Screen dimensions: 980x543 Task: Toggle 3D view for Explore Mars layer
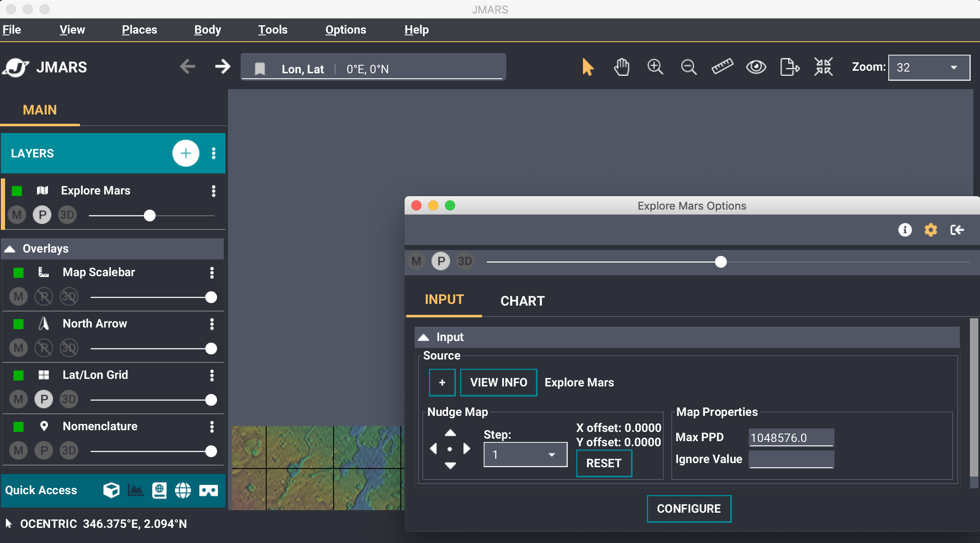(x=67, y=215)
